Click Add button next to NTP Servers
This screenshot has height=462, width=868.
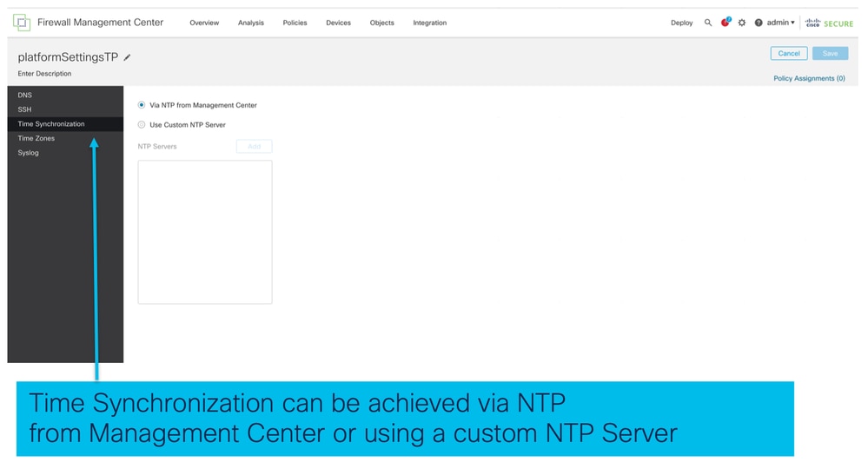point(254,146)
